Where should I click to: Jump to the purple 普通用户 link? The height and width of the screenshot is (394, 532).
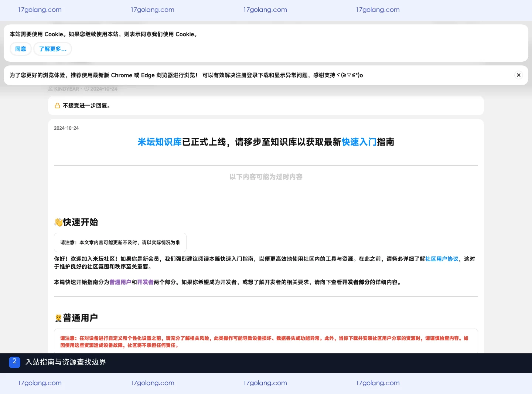coord(120,282)
